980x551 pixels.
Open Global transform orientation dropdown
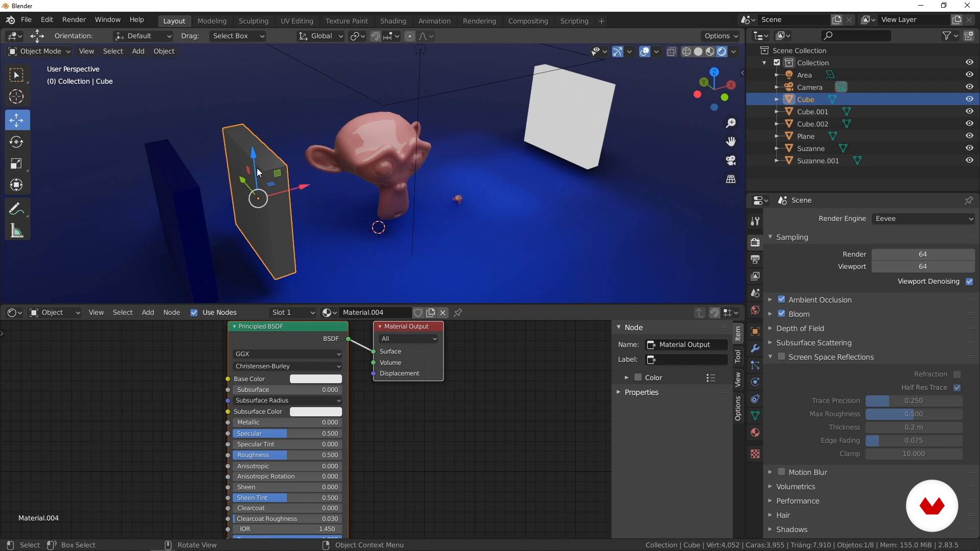(x=321, y=36)
